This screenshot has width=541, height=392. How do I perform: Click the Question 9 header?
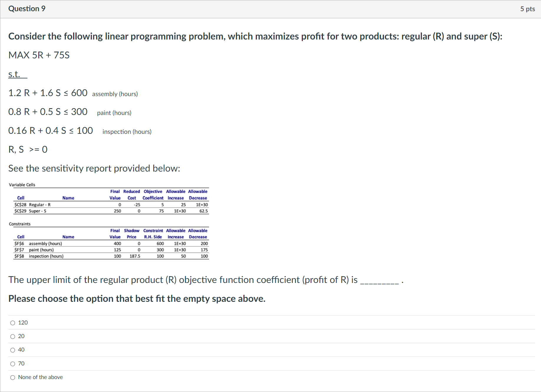point(27,9)
